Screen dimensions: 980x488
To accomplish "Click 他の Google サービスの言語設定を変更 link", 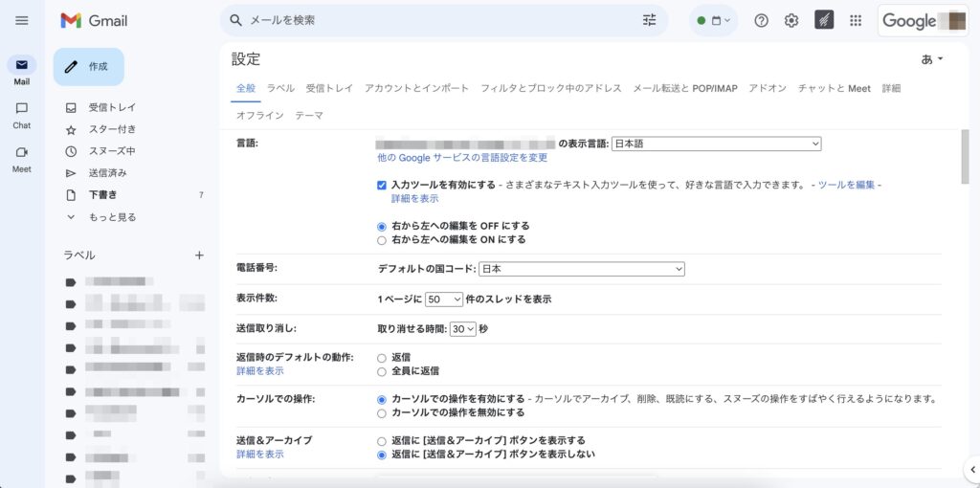I will tap(462, 158).
